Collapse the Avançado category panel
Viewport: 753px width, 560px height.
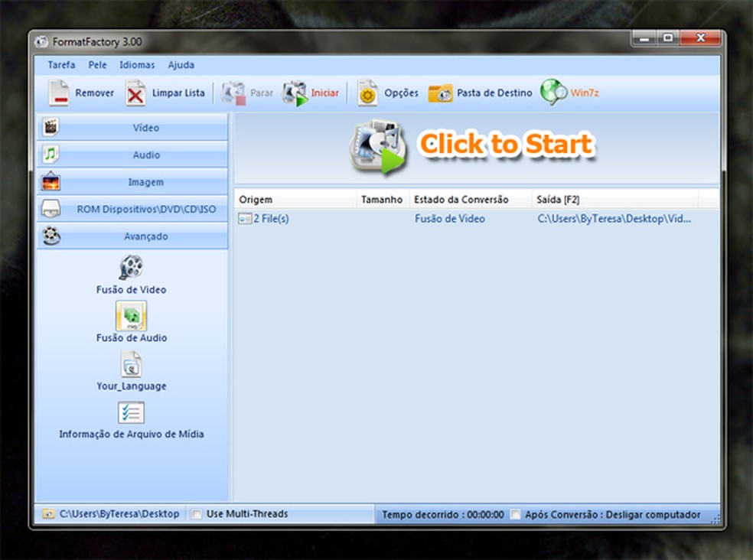point(132,236)
